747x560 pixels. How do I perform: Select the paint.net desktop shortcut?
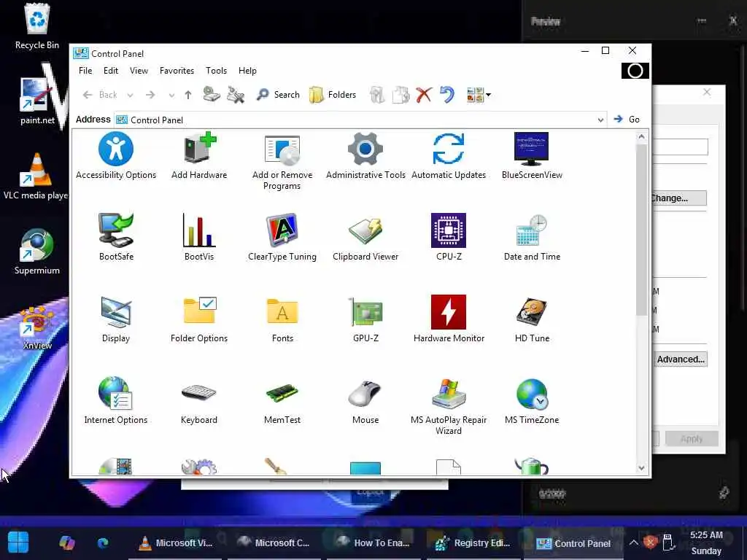click(x=36, y=102)
